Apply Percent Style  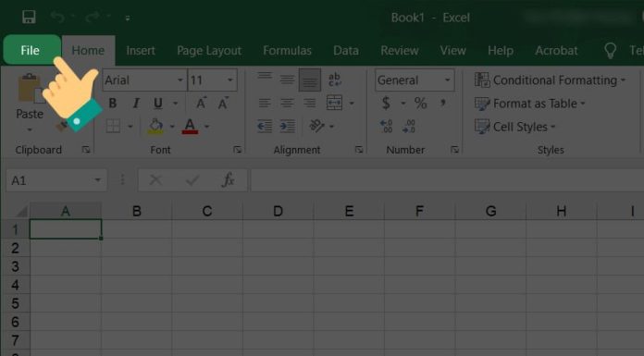(420, 103)
